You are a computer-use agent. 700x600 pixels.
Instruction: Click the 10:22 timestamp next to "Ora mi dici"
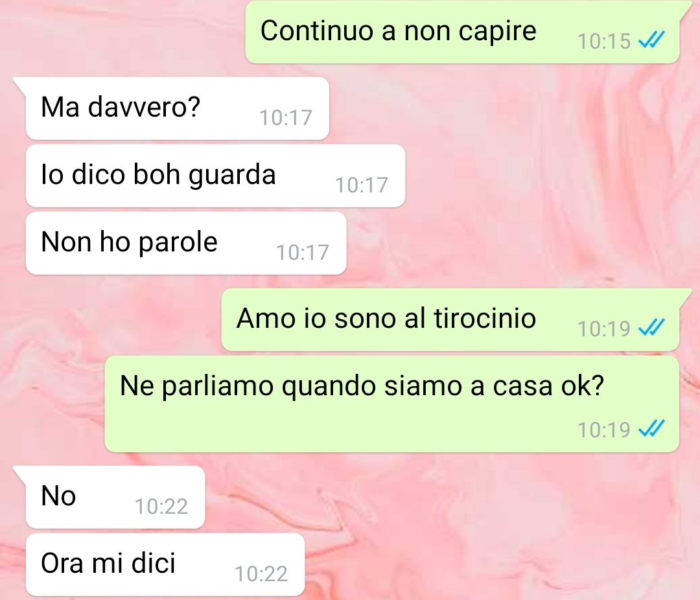pyautogui.click(x=261, y=573)
